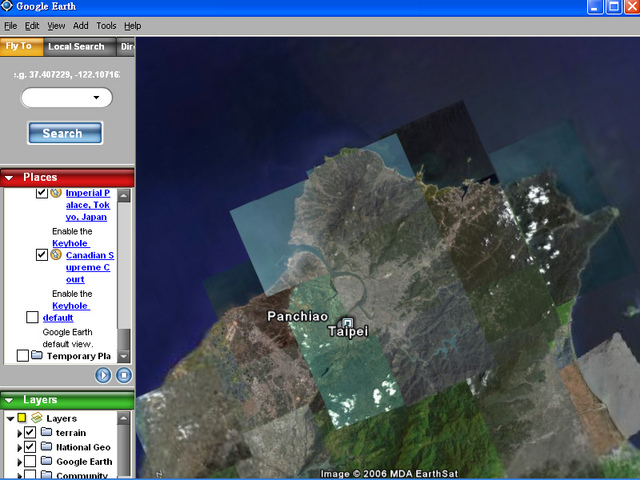
Task: Click the Places list scroll-down arrow
Action: tap(124, 356)
